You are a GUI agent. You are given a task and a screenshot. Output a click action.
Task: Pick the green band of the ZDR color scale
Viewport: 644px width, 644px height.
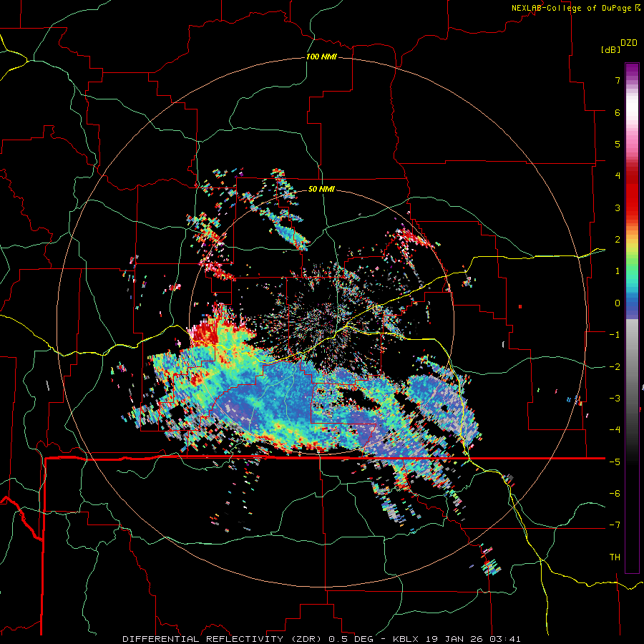(x=632, y=265)
